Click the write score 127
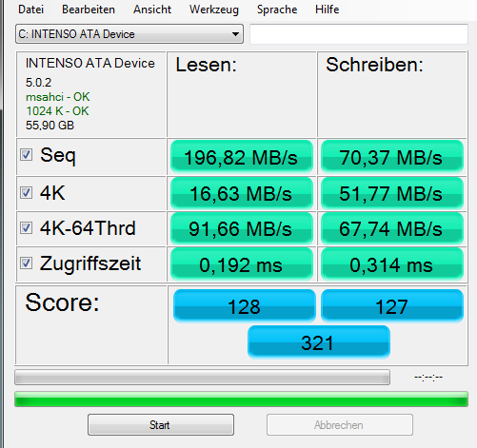Image resolution: width=477 pixels, height=448 pixels. [x=392, y=306]
